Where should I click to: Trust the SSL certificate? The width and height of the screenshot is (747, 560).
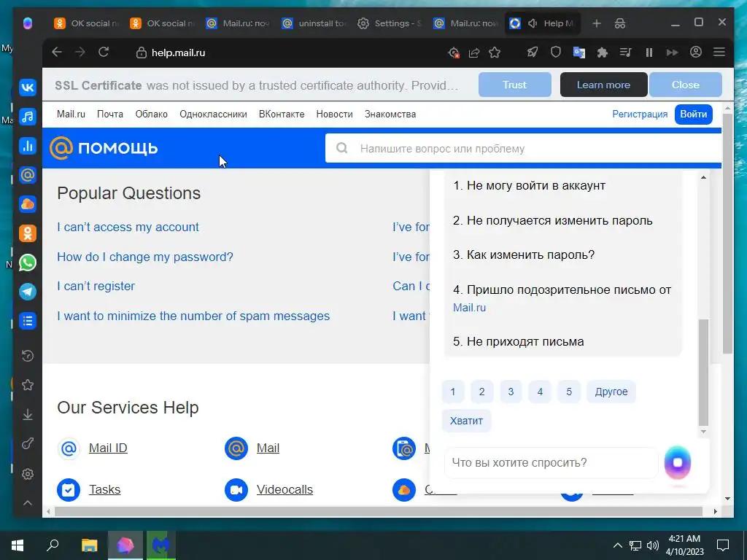[x=514, y=85]
